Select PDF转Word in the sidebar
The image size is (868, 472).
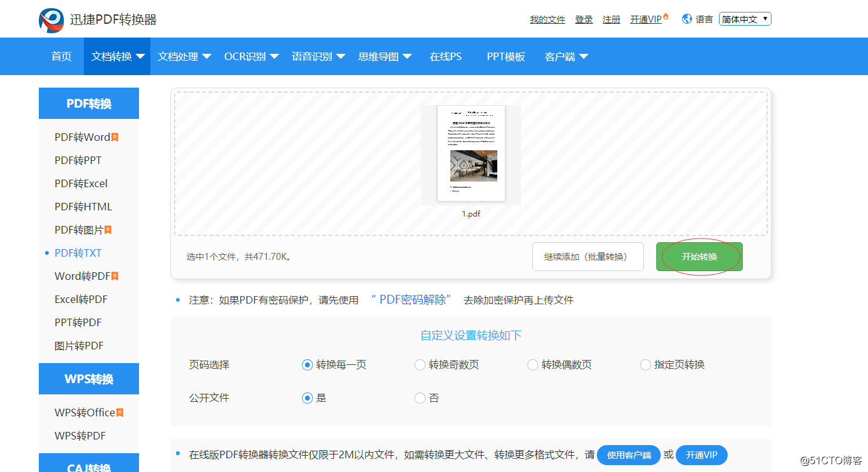coord(82,137)
